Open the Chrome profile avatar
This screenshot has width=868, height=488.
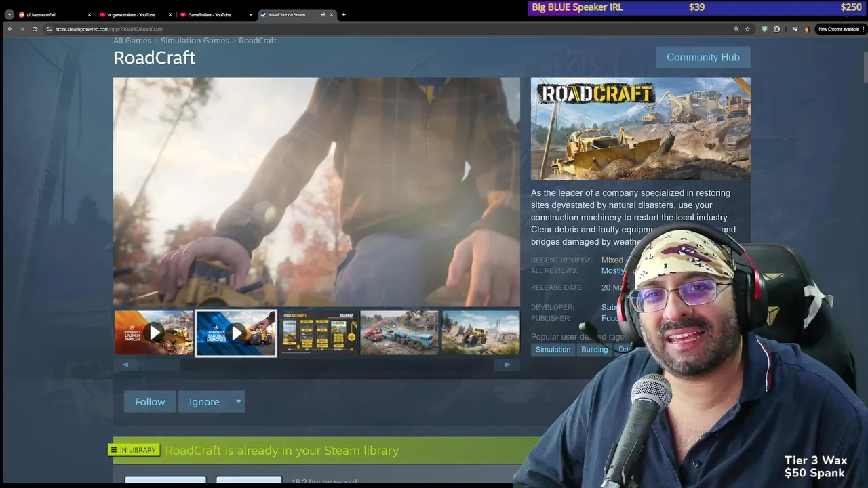coord(807,29)
